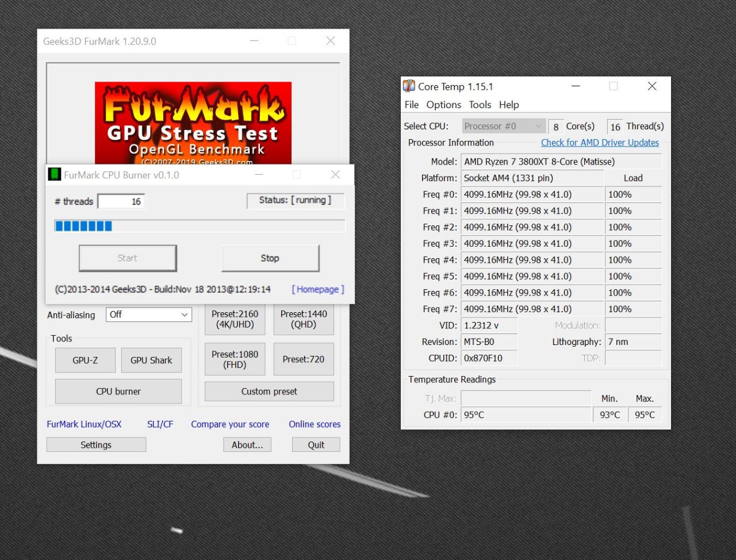Open FurMark Linux/OSX link
The height and width of the screenshot is (560, 736).
point(84,424)
